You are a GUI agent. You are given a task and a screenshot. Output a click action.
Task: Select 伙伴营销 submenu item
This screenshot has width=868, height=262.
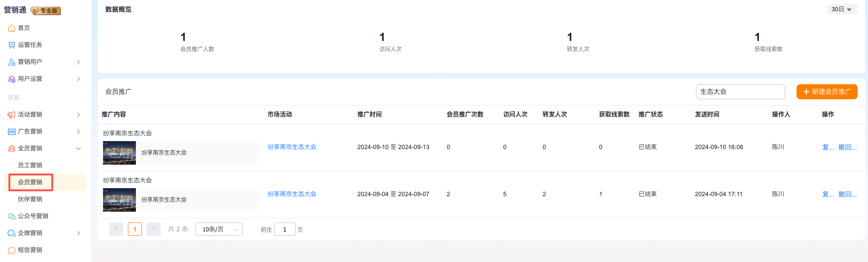(x=30, y=199)
